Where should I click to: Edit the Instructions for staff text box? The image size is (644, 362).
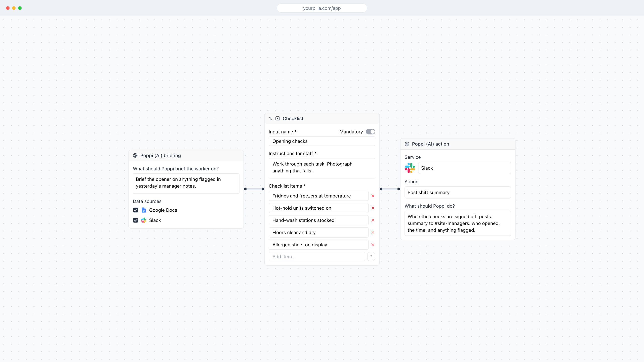pos(322,168)
